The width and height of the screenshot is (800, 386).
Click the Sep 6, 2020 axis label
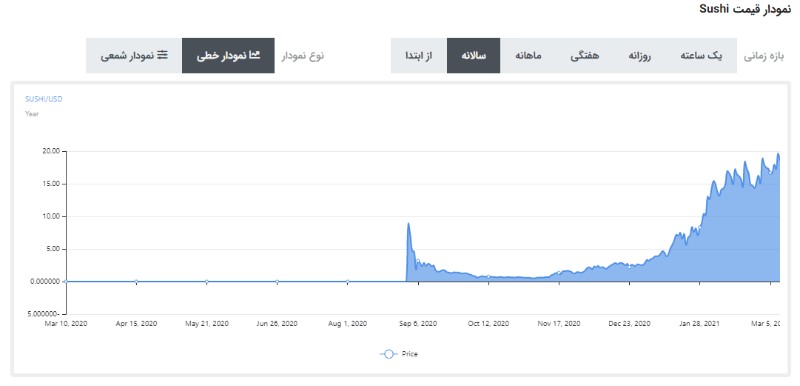[x=418, y=324]
